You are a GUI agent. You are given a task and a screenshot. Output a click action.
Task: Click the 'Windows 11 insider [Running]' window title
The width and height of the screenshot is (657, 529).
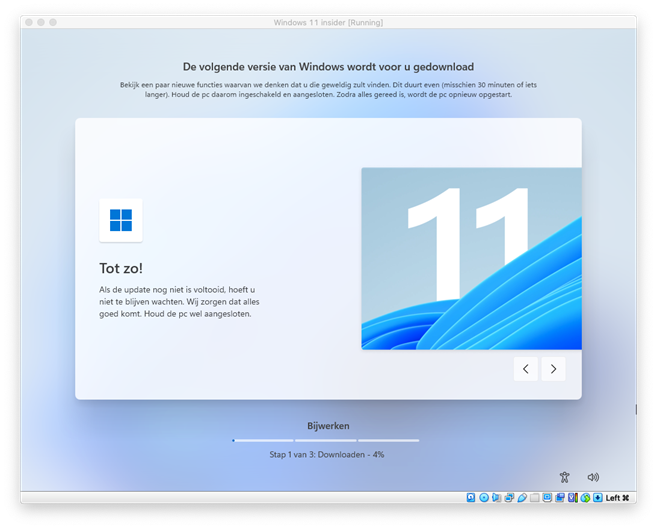[328, 23]
